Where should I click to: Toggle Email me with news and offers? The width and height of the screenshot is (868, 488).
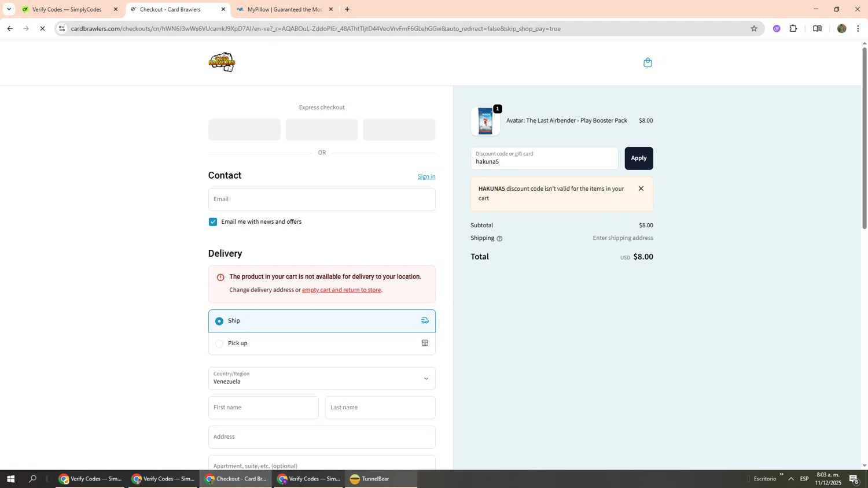(213, 222)
